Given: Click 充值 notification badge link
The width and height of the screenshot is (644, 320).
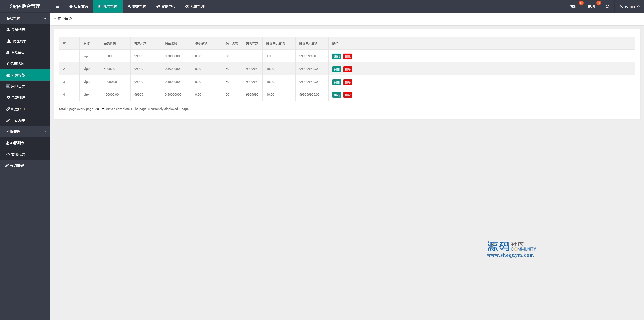Looking at the screenshot, I should click(574, 6).
